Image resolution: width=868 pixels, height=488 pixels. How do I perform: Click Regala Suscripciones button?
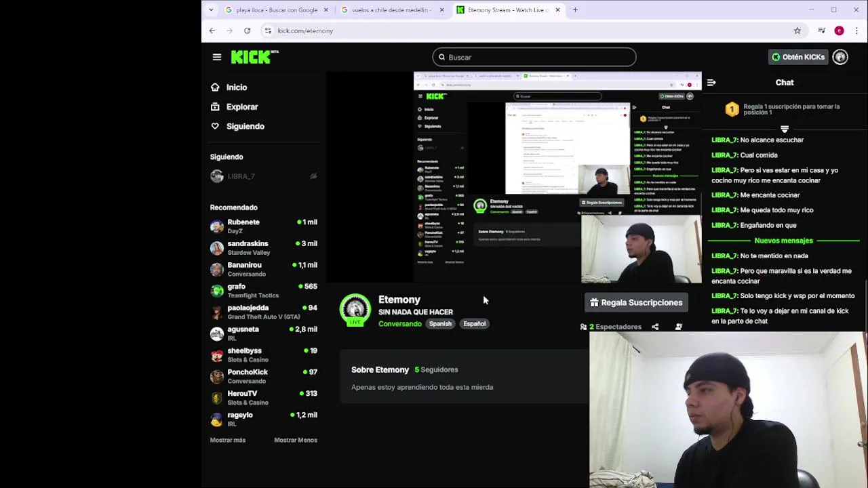(636, 303)
